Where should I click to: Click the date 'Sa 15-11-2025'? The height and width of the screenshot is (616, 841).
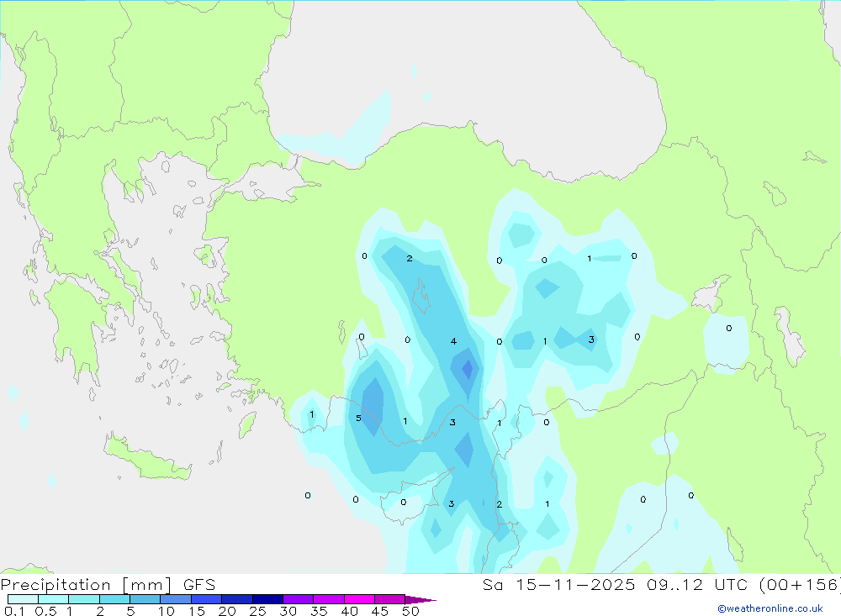coord(559,584)
